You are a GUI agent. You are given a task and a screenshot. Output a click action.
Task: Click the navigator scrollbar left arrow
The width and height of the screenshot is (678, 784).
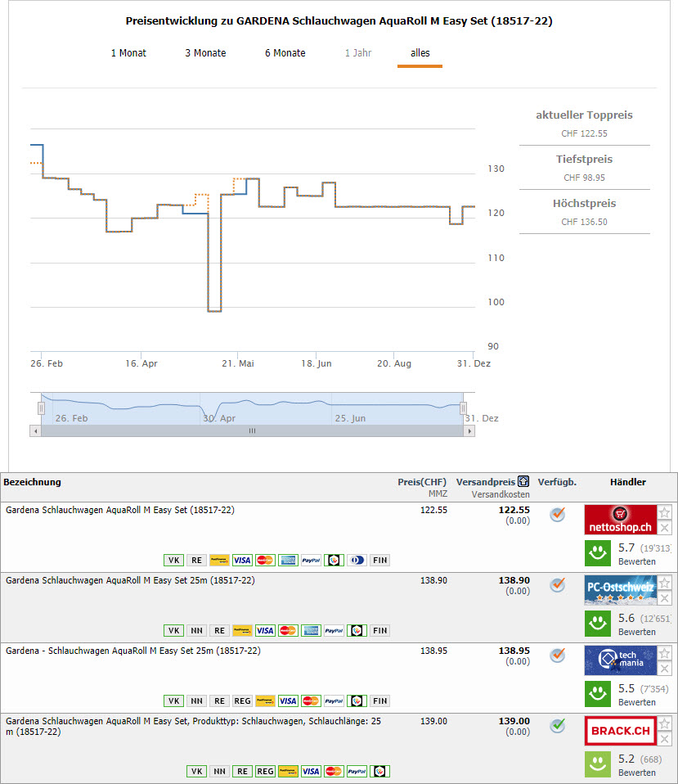[35, 431]
